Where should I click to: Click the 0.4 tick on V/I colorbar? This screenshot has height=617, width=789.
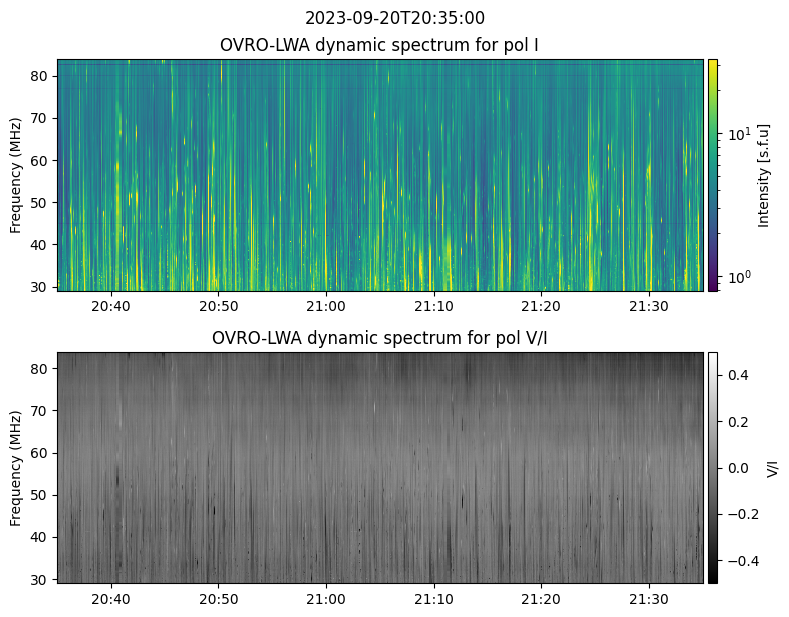point(738,375)
